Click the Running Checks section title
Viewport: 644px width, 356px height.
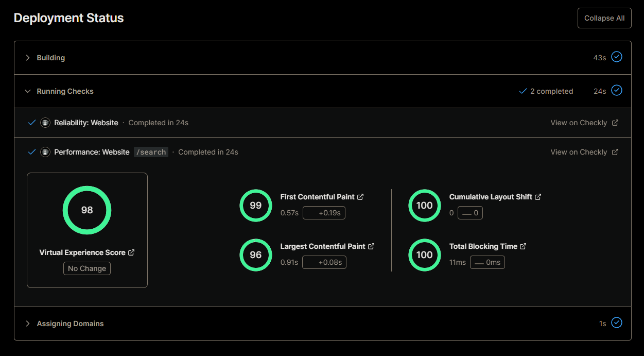[65, 91]
